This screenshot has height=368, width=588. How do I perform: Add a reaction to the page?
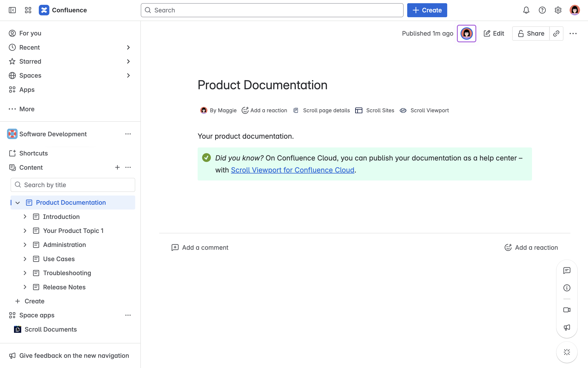tap(264, 110)
